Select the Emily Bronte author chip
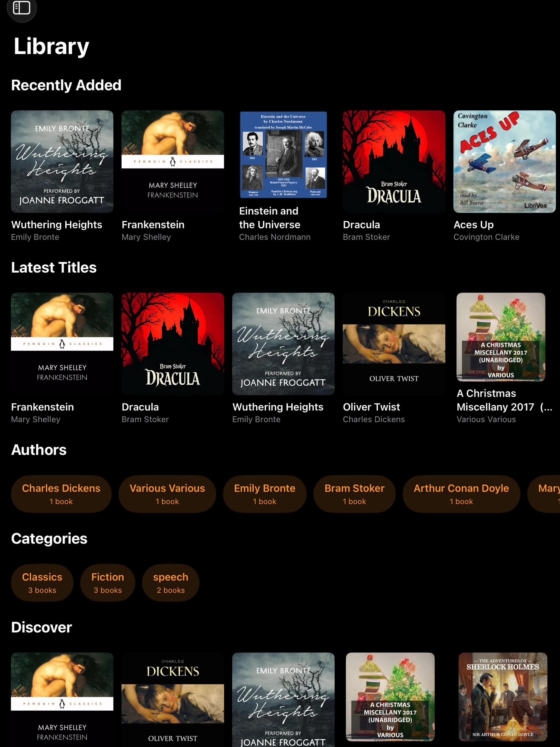560x747 pixels. [x=265, y=494]
